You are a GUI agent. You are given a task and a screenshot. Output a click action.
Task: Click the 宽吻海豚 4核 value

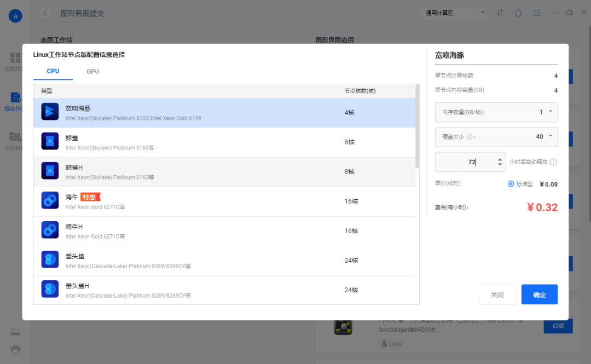[x=349, y=112]
